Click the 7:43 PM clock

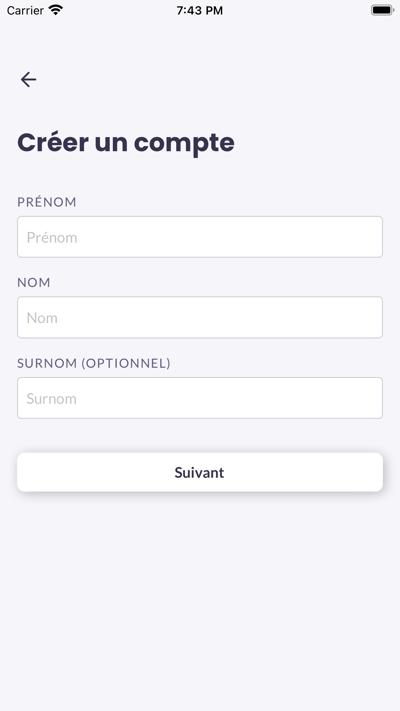[200, 10]
